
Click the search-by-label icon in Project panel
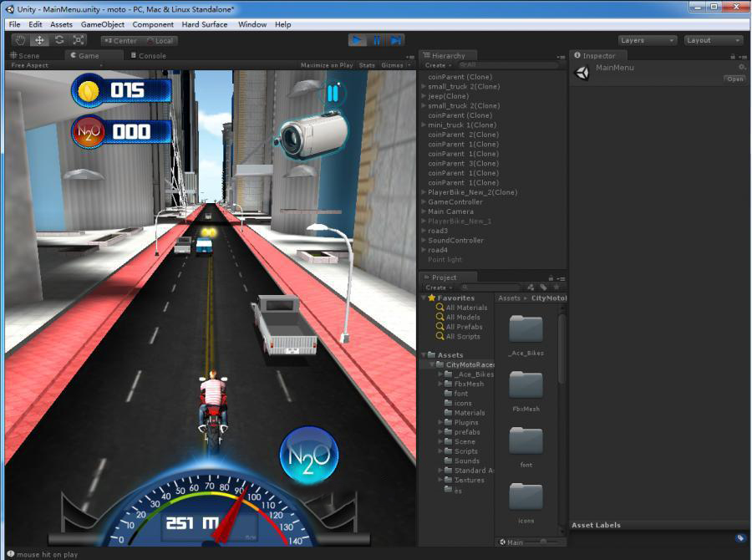543,288
